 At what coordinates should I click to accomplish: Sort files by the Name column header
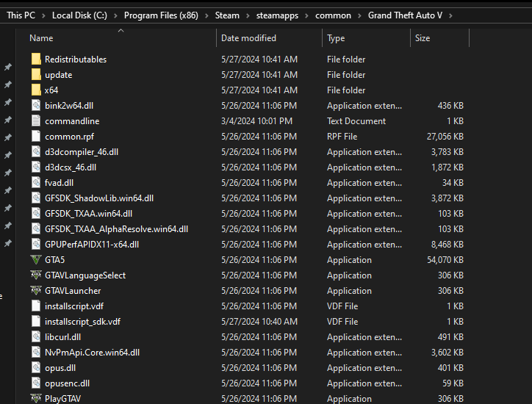[x=41, y=38]
